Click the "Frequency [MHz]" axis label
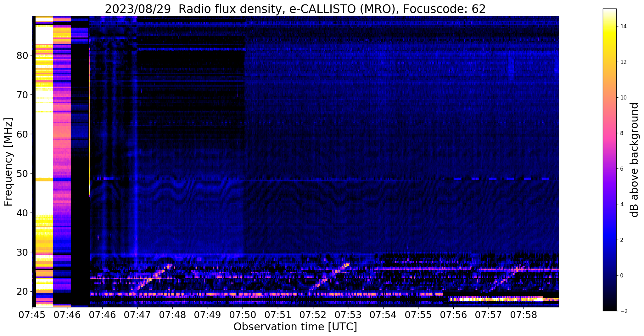 pos(8,162)
